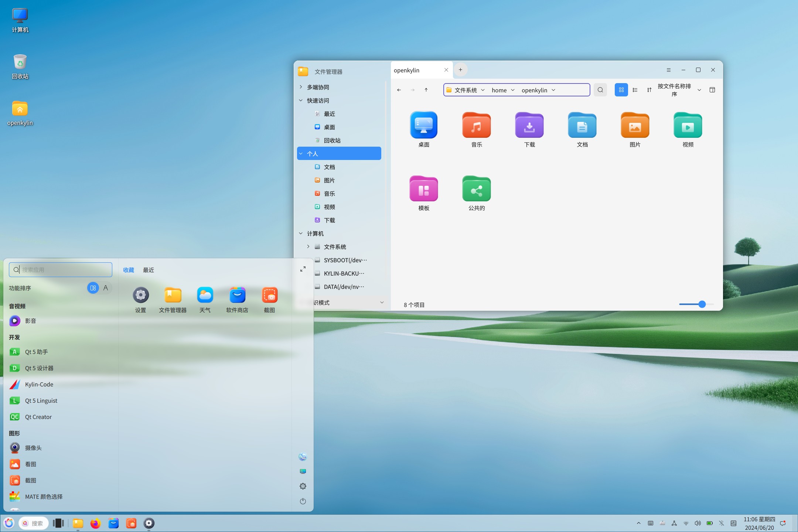Open the sort by file name dropdown
798x532 pixels.
point(679,90)
